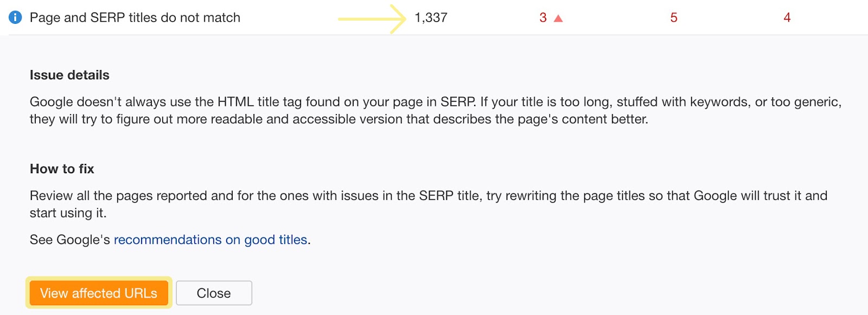Viewport: 868px width, 315px height.
Task: Click the words 'start using it.'
Action: click(68, 213)
